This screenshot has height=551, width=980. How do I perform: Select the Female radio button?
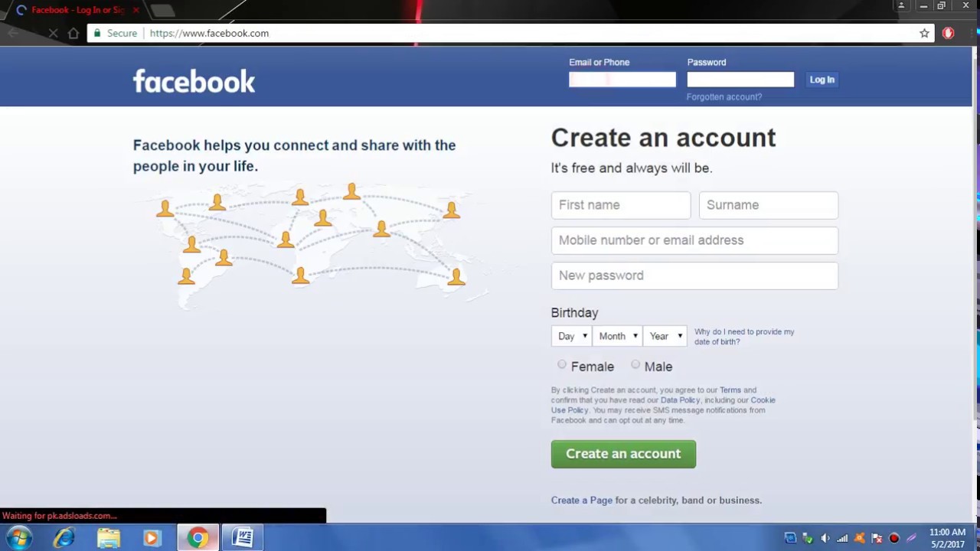click(x=562, y=365)
